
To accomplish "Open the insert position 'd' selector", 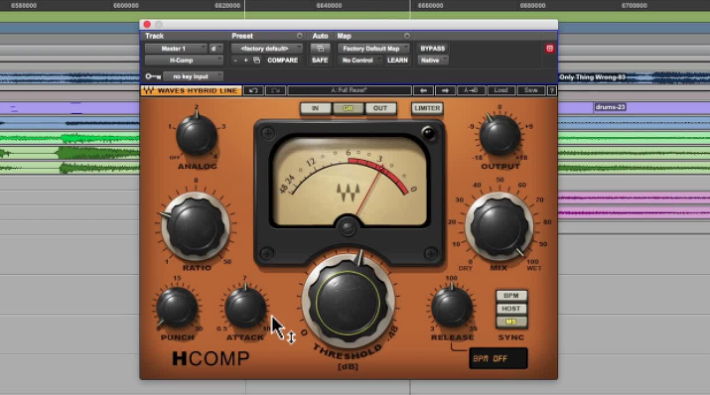I will click(x=216, y=48).
